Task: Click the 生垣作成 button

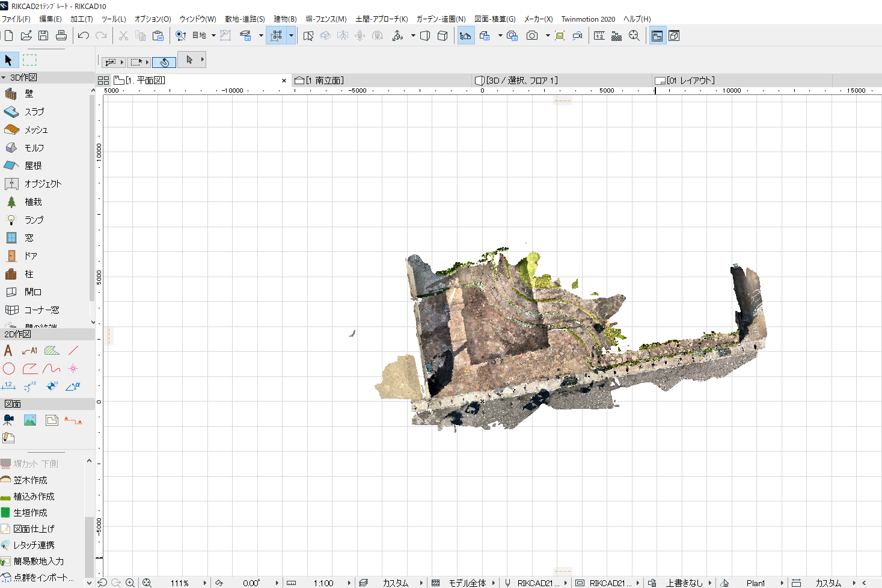Action: point(30,513)
